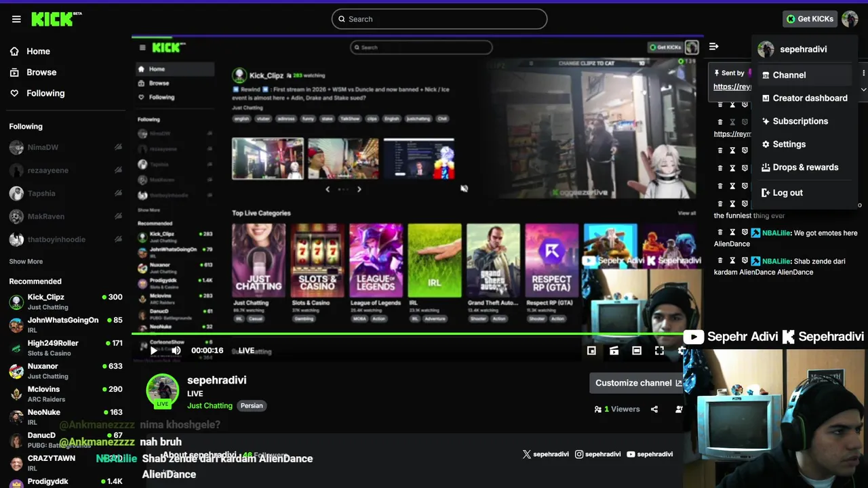
Task: Open Settings from the profile menu
Action: tap(804, 144)
